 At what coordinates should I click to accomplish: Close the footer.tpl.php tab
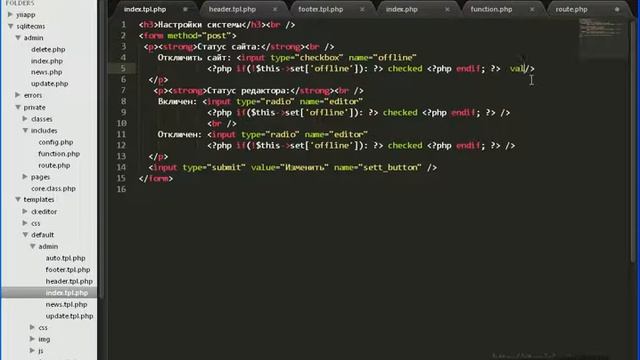click(362, 9)
